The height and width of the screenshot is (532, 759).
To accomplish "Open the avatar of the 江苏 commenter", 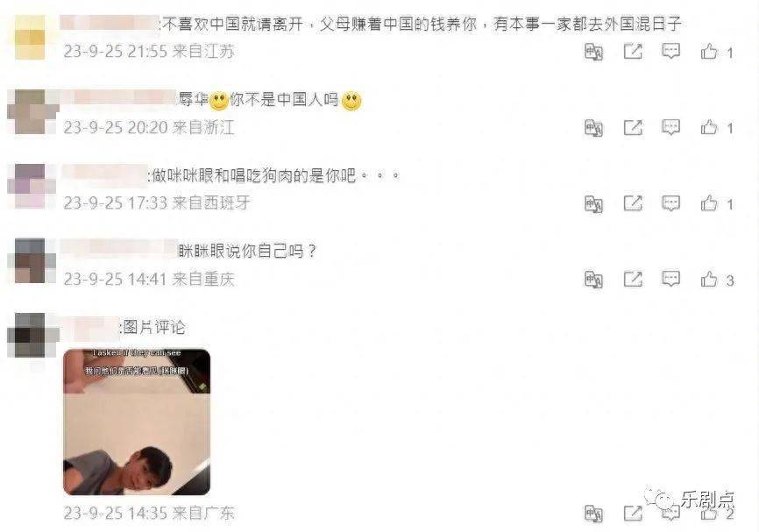I will [30, 38].
